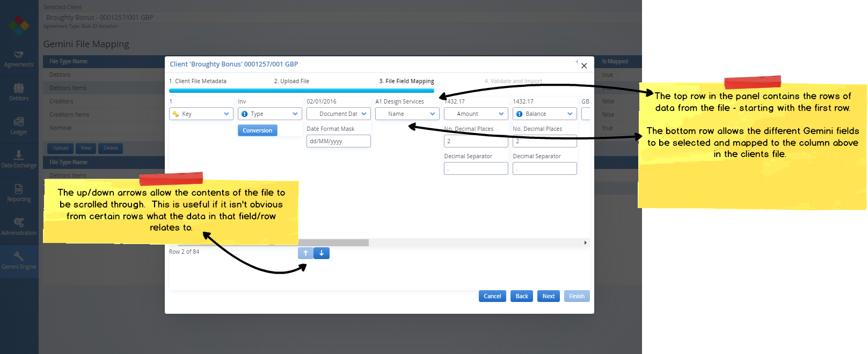The width and height of the screenshot is (868, 354).
Task: Click scroll-right arrow of horizontal scrollbar
Action: point(586,243)
